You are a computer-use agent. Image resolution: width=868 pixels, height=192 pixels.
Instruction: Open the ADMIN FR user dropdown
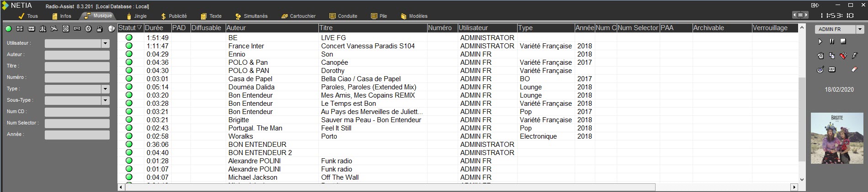[x=860, y=29]
